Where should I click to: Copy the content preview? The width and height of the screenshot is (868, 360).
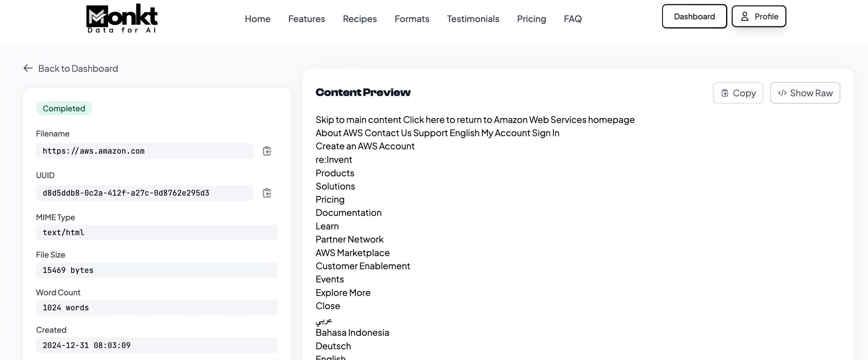738,93
